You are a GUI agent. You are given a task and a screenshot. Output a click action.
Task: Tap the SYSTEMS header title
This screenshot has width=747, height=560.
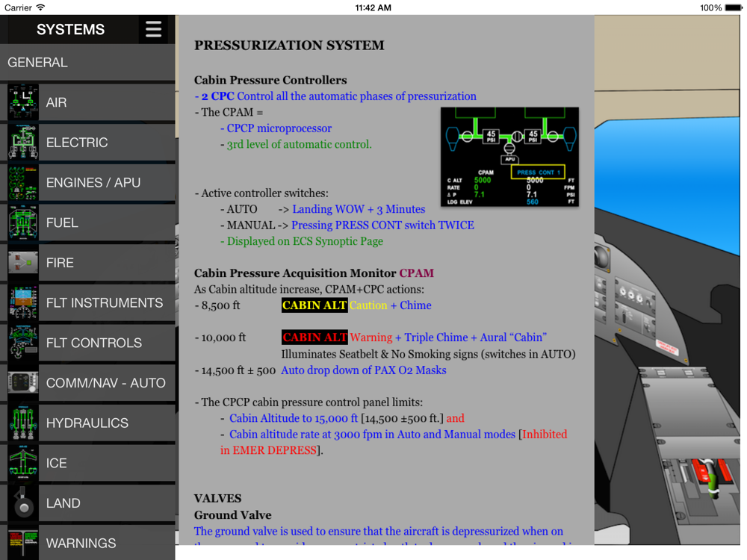pyautogui.click(x=70, y=30)
